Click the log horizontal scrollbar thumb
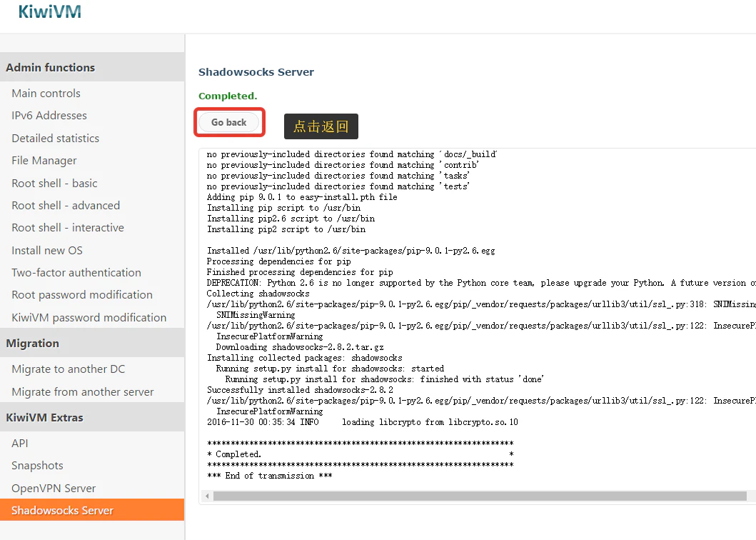 pos(480,496)
